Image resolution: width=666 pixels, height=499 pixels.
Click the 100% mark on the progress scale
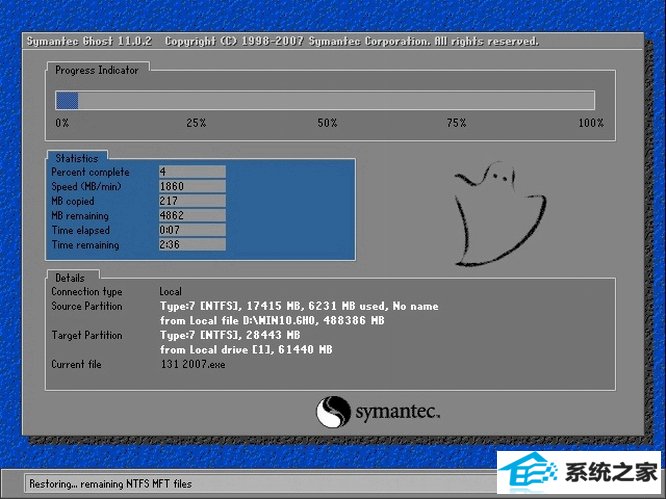(x=591, y=123)
